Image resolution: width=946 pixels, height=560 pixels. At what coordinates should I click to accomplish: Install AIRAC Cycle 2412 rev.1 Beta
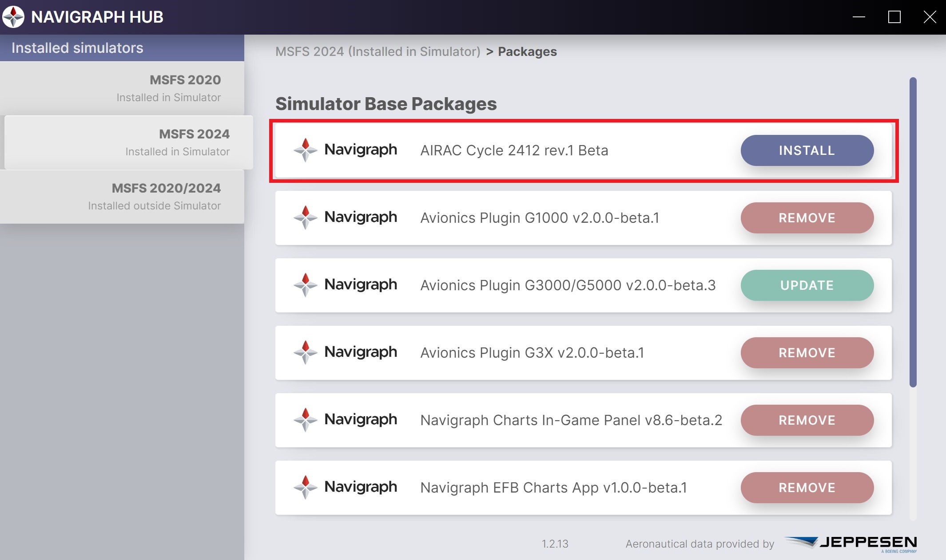click(807, 150)
